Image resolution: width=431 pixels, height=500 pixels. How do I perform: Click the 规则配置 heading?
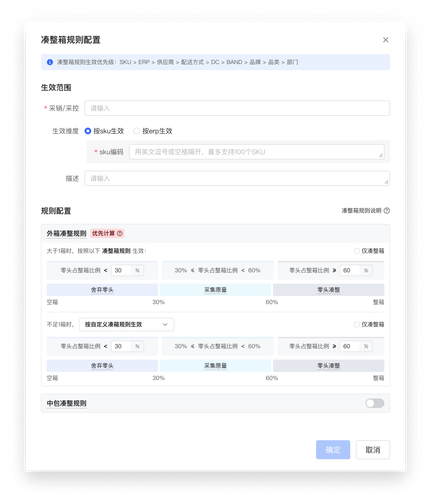coord(56,211)
